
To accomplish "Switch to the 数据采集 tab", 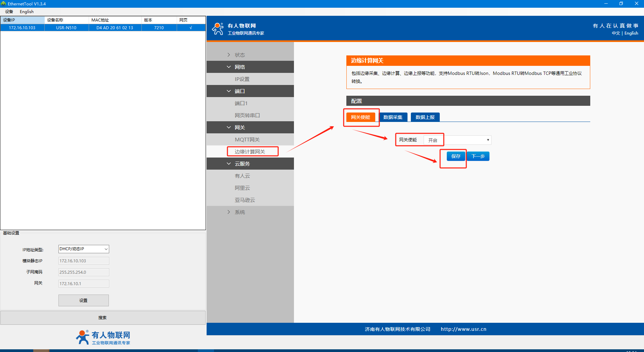I will 393,117.
